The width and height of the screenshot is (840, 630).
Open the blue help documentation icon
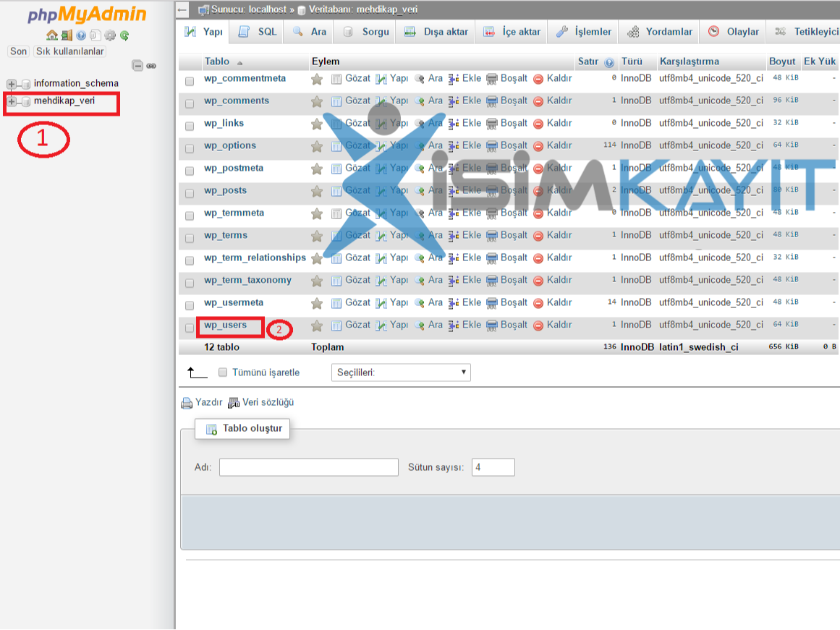tap(81, 35)
